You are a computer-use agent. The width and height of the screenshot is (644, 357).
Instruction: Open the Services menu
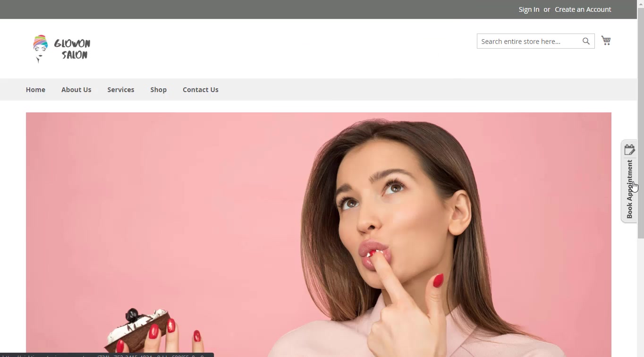(120, 90)
